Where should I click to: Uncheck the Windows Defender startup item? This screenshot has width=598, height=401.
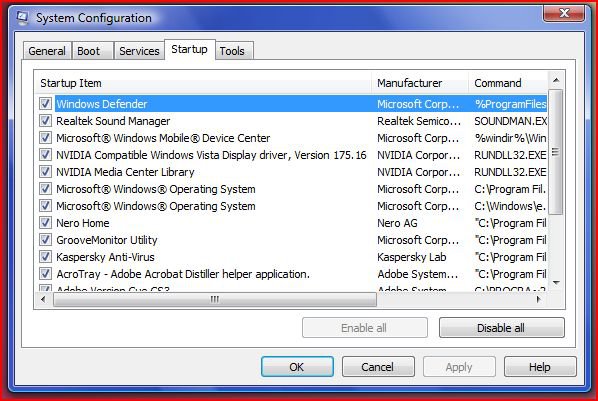point(45,103)
